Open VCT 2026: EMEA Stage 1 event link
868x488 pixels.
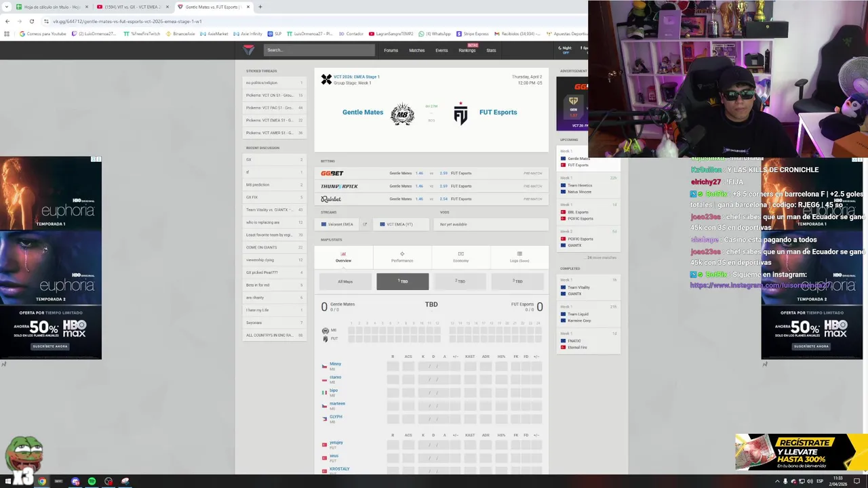[x=356, y=77]
